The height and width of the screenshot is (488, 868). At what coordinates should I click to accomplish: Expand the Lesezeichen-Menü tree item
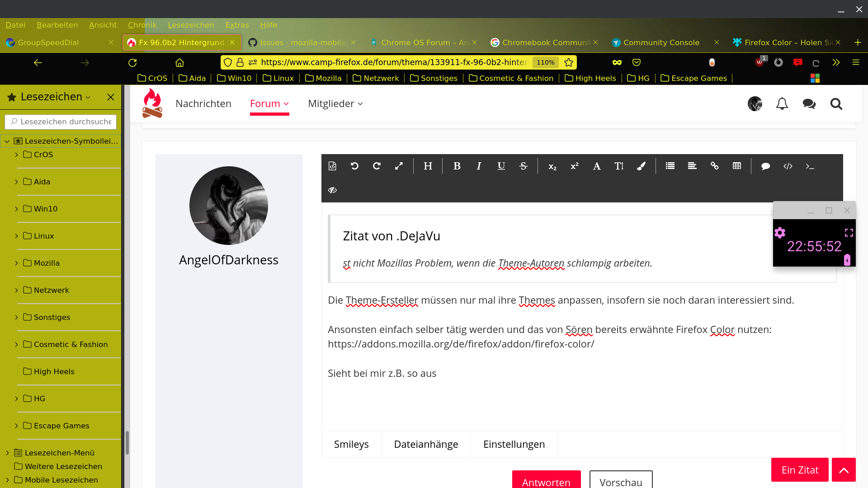(x=7, y=453)
